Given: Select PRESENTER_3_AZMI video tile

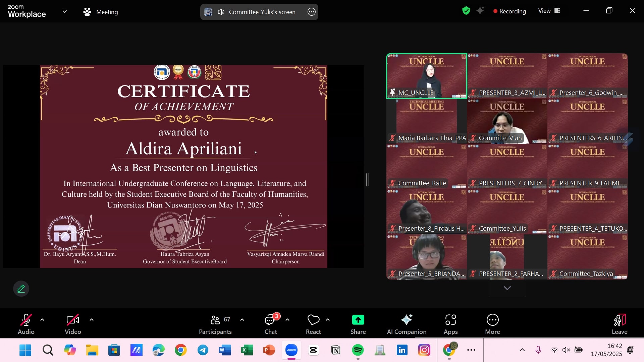Looking at the screenshot, I should [x=507, y=76].
